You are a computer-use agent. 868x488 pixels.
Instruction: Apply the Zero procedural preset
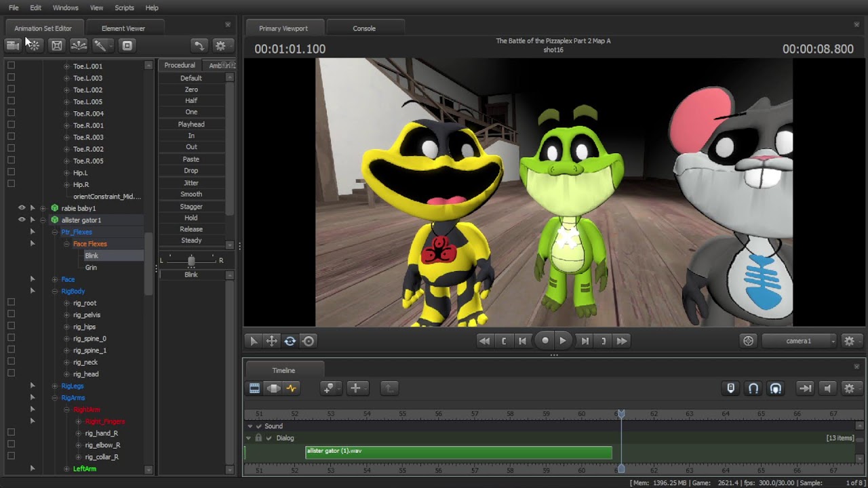[x=191, y=89]
